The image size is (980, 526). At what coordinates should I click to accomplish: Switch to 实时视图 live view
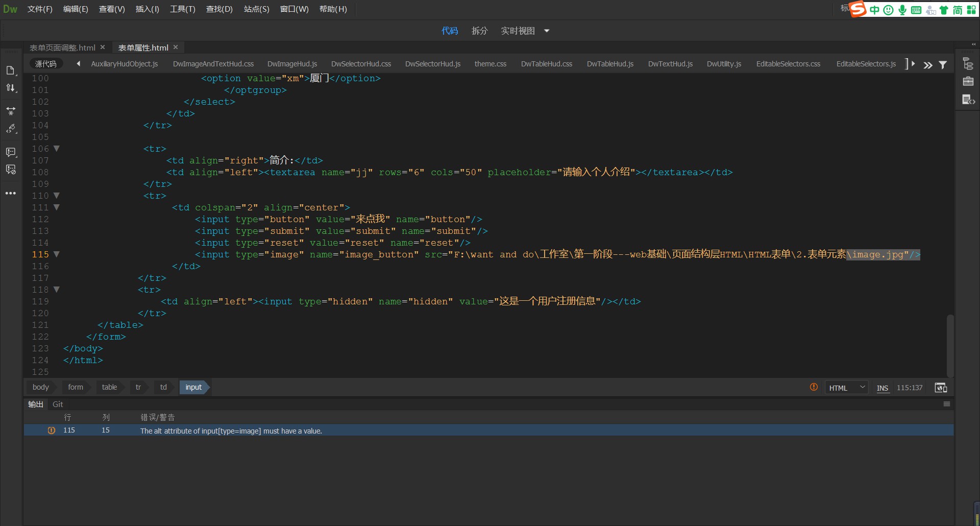pyautogui.click(x=518, y=31)
